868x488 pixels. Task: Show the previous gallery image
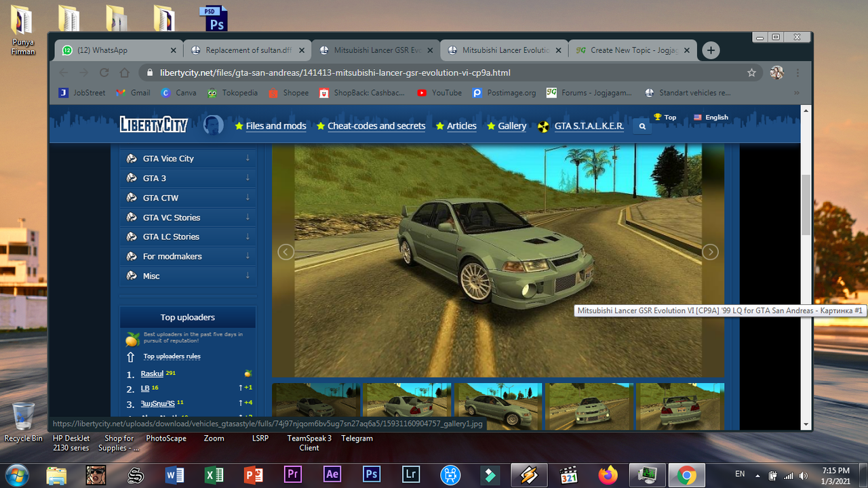pyautogui.click(x=286, y=252)
